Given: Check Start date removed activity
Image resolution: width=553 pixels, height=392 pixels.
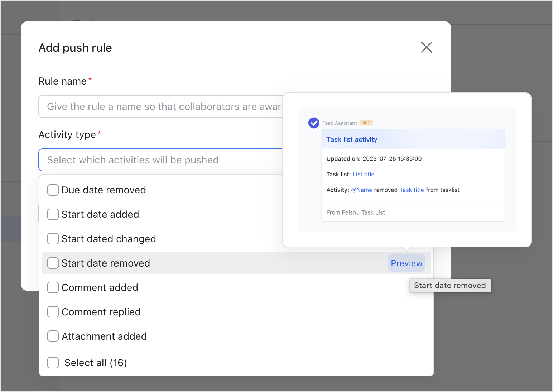Looking at the screenshot, I should 53,263.
